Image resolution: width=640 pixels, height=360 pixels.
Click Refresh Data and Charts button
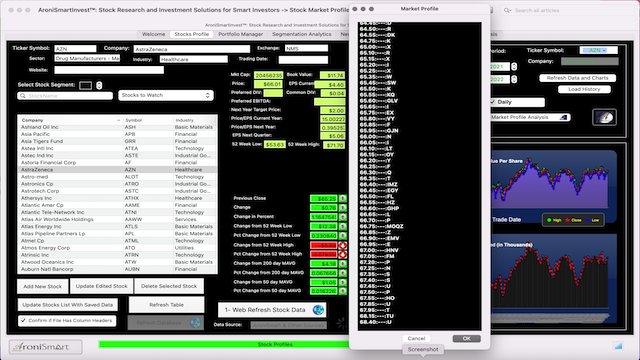tap(577, 78)
